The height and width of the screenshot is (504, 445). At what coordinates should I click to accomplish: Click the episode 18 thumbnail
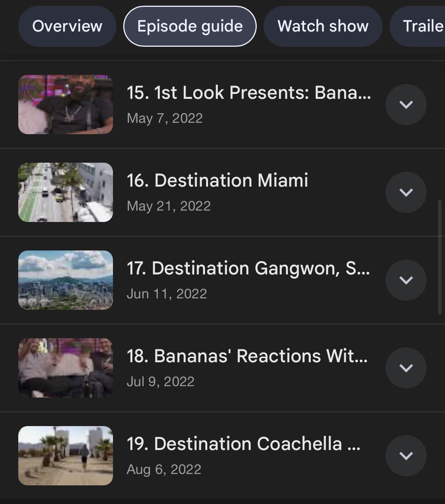coord(65,368)
